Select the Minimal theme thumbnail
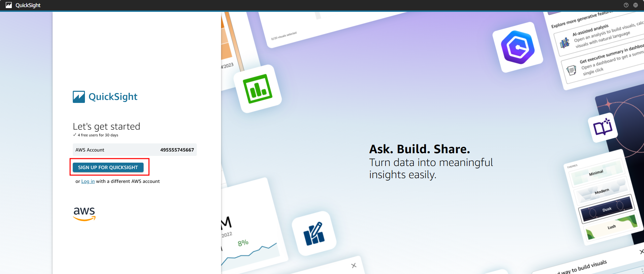This screenshot has height=274, width=644. click(x=596, y=173)
